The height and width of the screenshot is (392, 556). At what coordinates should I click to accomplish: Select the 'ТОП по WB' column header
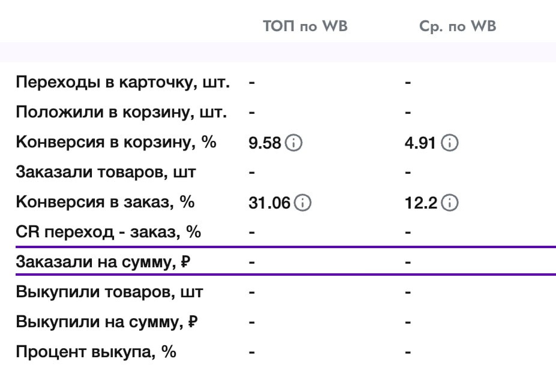[x=305, y=27]
